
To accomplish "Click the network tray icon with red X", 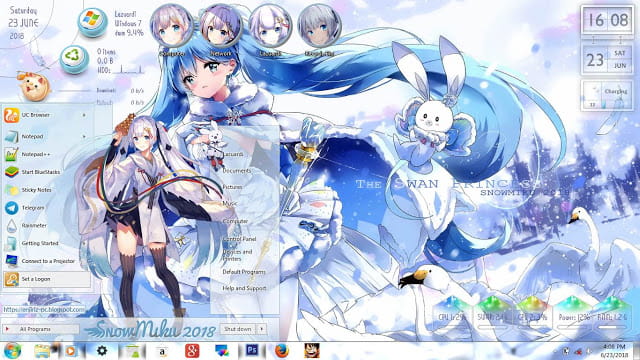I will coord(578,351).
